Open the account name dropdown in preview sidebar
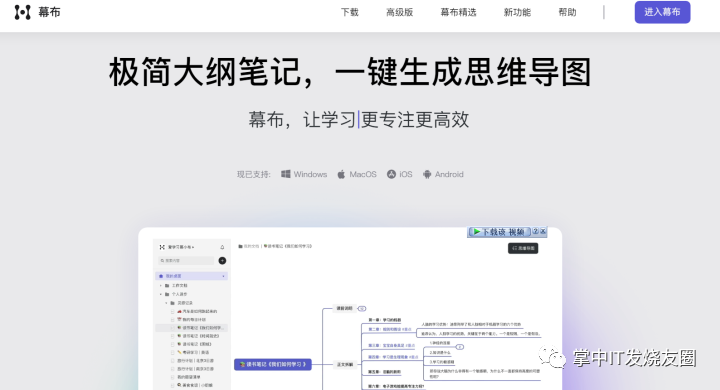This screenshot has height=390, width=720. tap(180, 247)
